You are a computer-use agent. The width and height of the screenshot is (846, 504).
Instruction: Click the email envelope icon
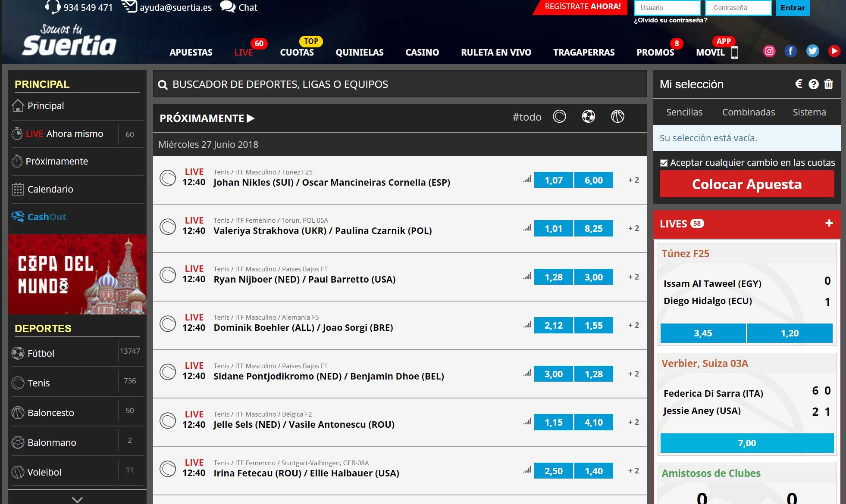point(129,7)
